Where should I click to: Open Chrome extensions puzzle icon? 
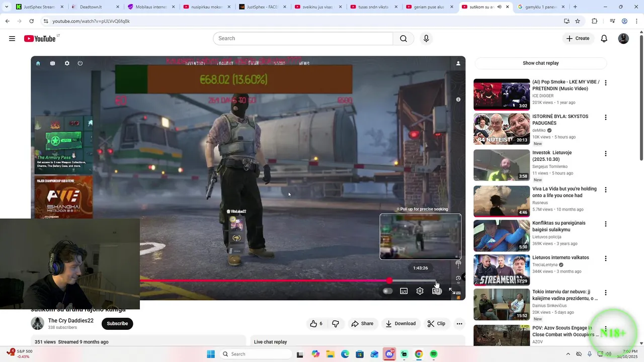[x=594, y=21]
